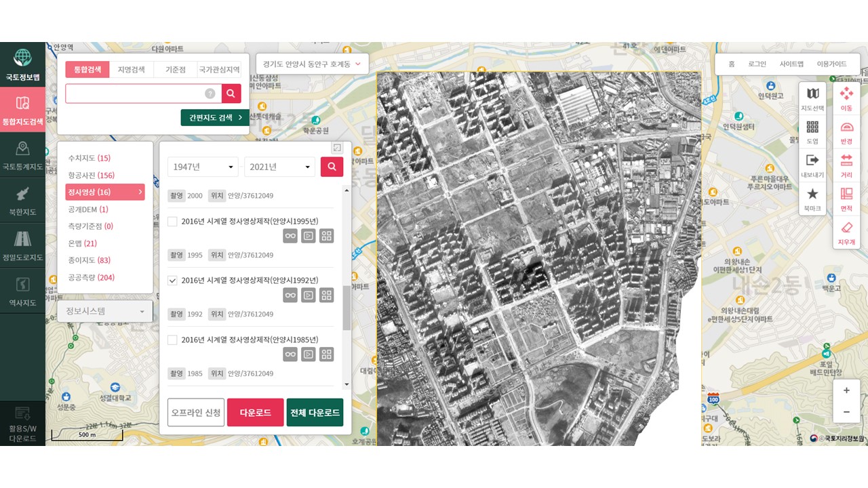Switch to the 지명검색 tab
This screenshot has width=868, height=488.
(132, 70)
